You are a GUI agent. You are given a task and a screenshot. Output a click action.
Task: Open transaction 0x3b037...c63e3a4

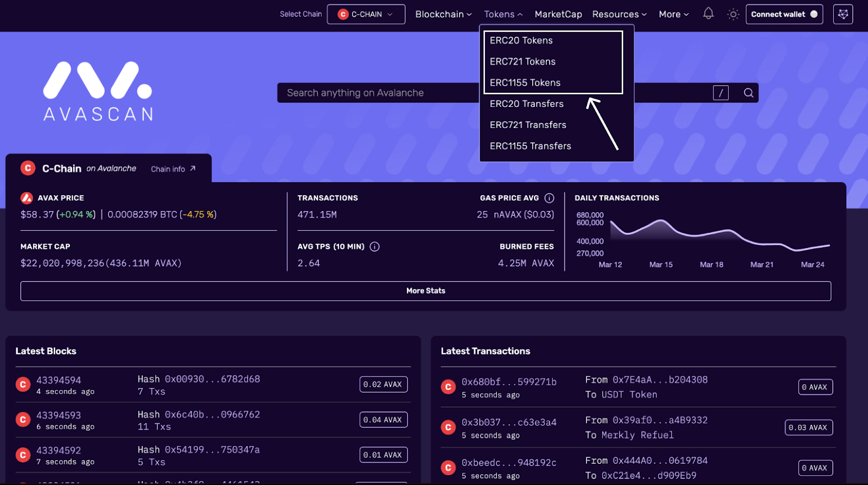click(x=509, y=423)
